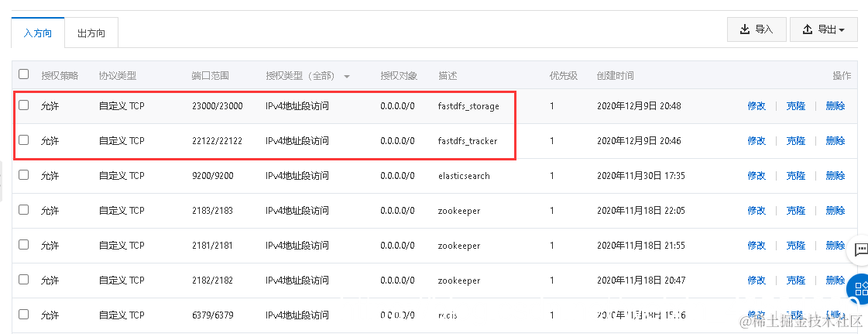Click port range 6379/6379 cell
The width and height of the screenshot is (868, 334).
pyautogui.click(x=213, y=315)
